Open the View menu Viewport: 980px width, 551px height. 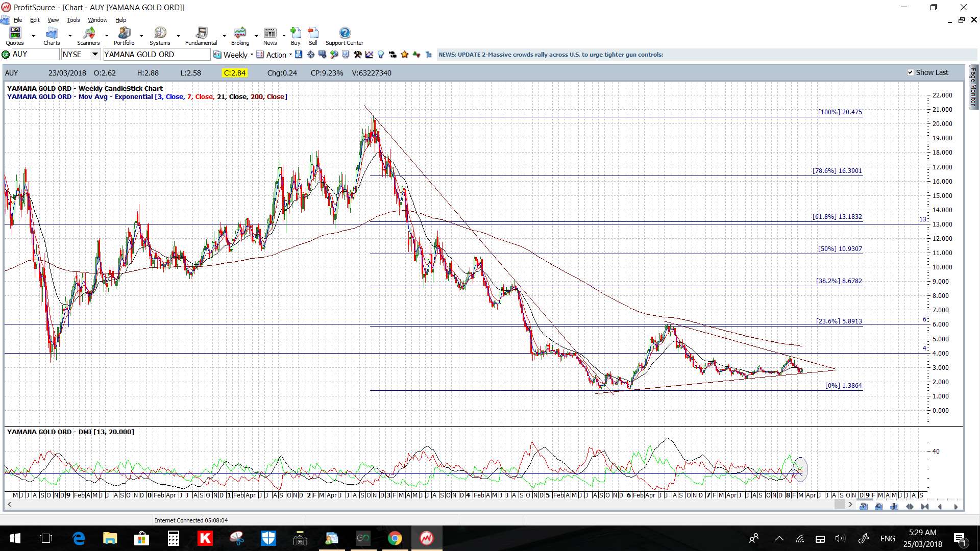coord(53,20)
